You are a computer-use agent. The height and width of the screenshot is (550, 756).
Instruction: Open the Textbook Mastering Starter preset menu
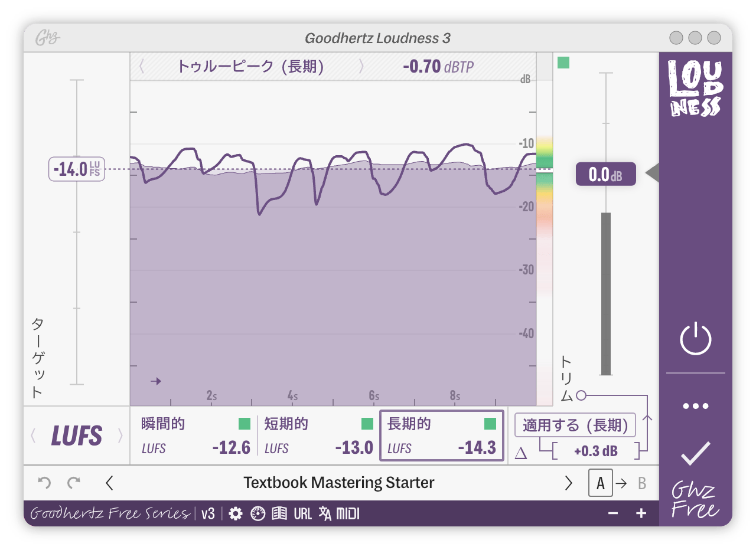pos(338,483)
